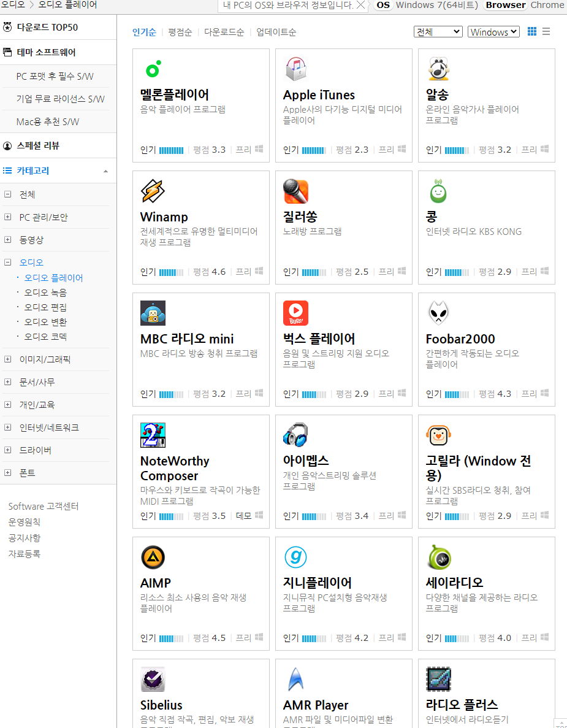The image size is (567, 728).
Task: Open the NoteWorthy Composer icon
Action: click(x=153, y=435)
